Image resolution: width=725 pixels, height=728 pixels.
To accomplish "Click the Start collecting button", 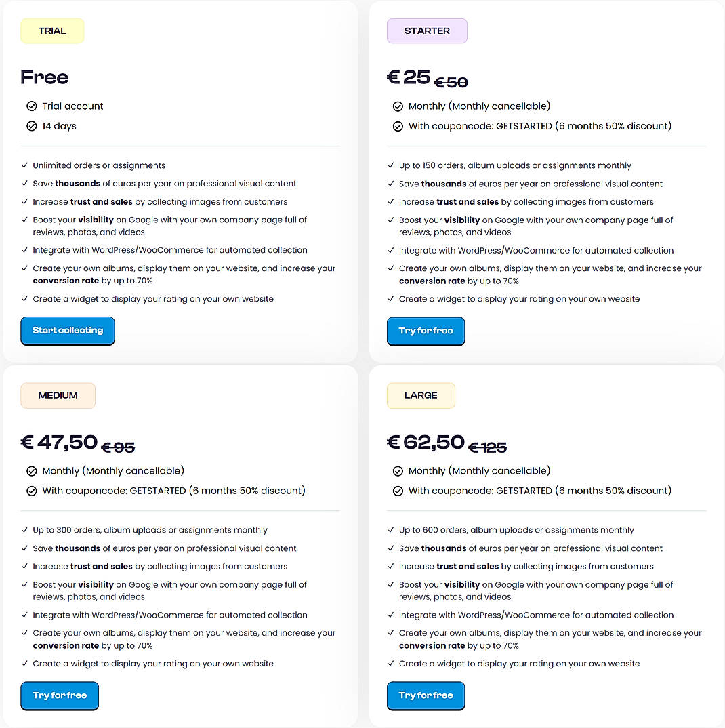I will tap(67, 331).
